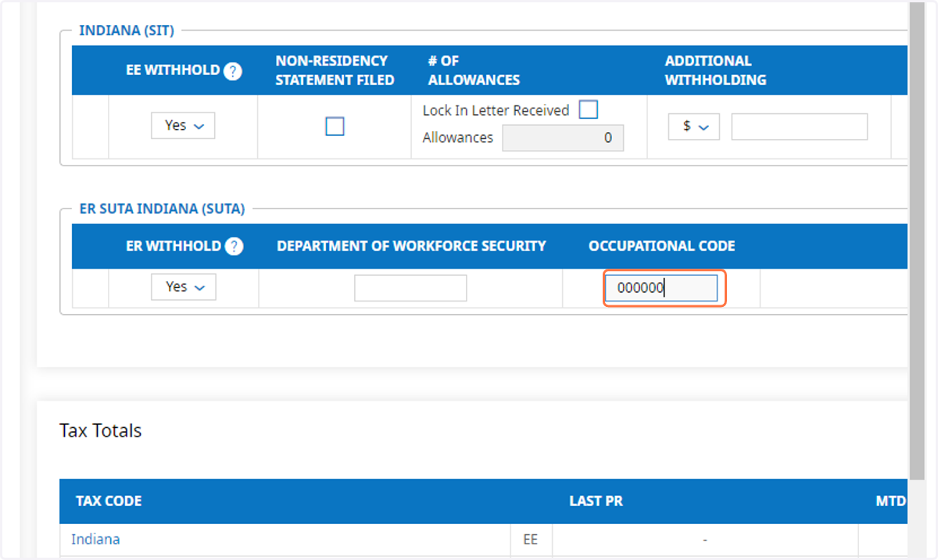Screen dimensions: 938x560
Task: Open the Indiana SIT EE Withhold Yes dropdown
Action: point(183,126)
